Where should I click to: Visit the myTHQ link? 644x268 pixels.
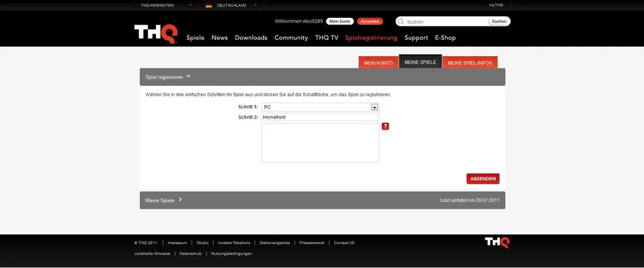pos(495,5)
